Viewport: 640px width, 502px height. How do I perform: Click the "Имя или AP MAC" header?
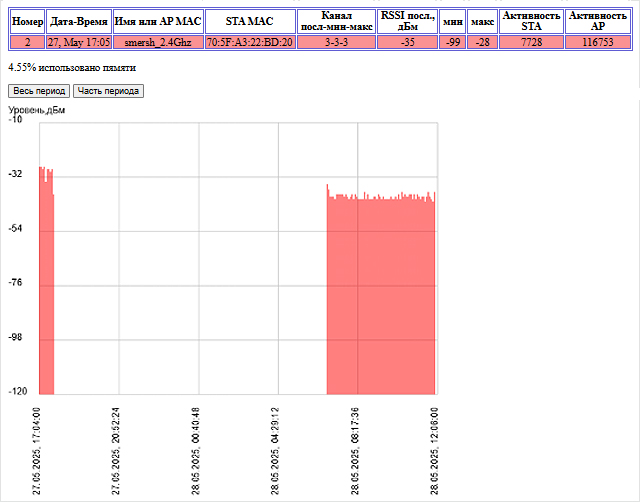click(x=157, y=21)
